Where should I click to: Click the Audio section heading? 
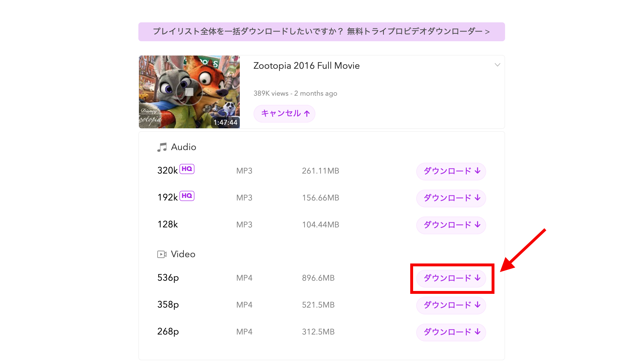point(184,147)
